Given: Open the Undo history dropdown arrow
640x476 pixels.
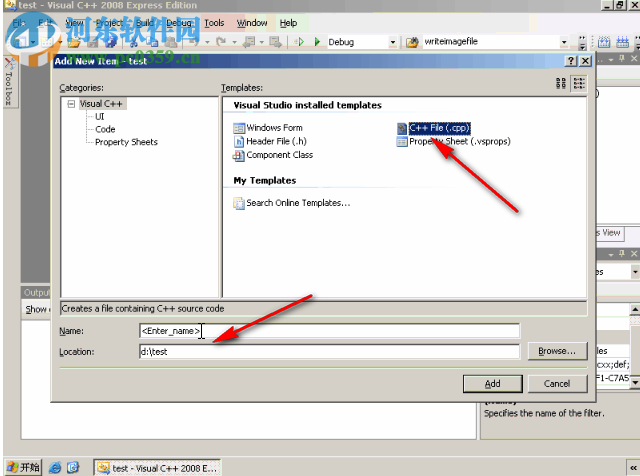Looking at the screenshot, I should click(207, 42).
